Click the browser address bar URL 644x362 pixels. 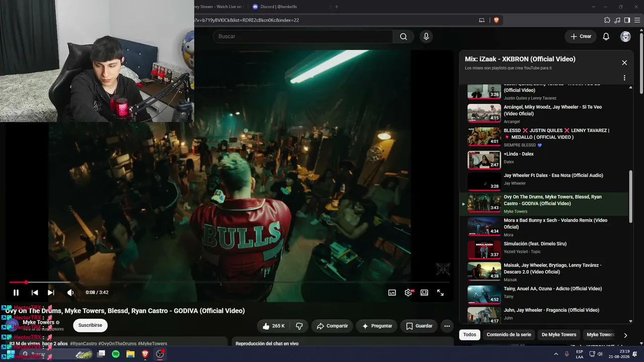pyautogui.click(x=248, y=20)
